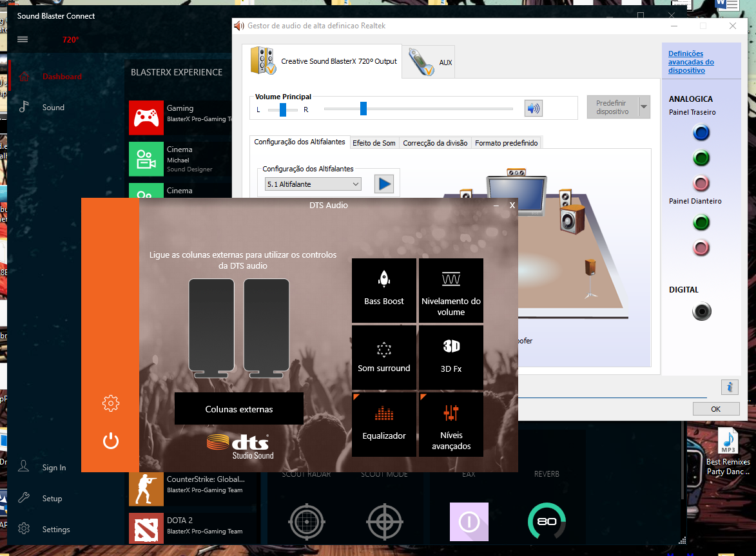Toggle the EAX power button

[469, 522]
